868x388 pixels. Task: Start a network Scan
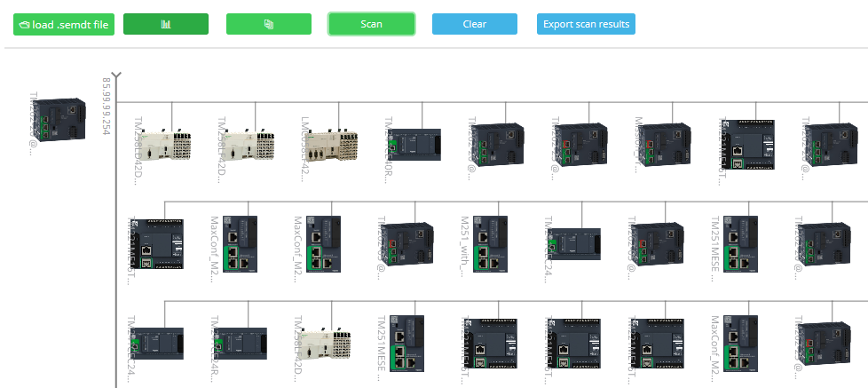pos(372,24)
